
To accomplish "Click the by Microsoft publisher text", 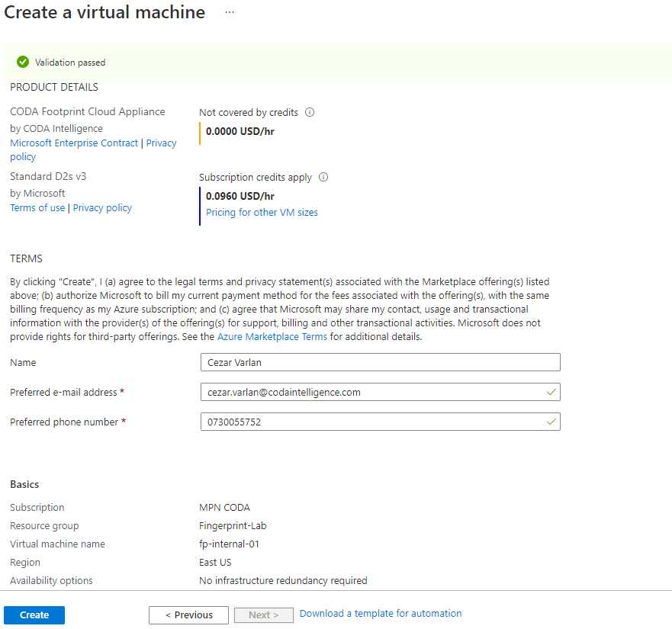I will point(37,193).
